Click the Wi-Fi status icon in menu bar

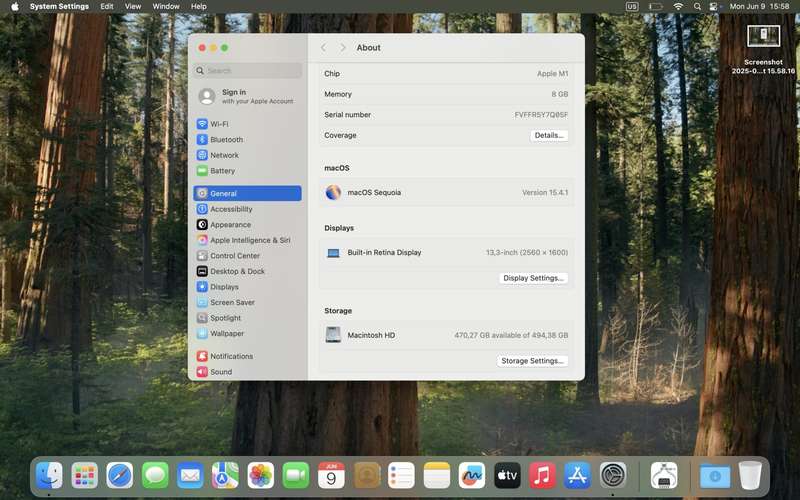678,7
